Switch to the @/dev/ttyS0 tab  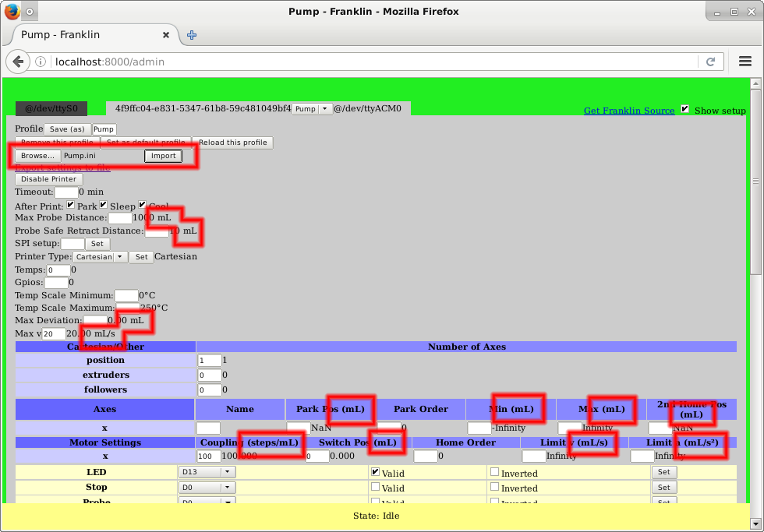click(51, 109)
